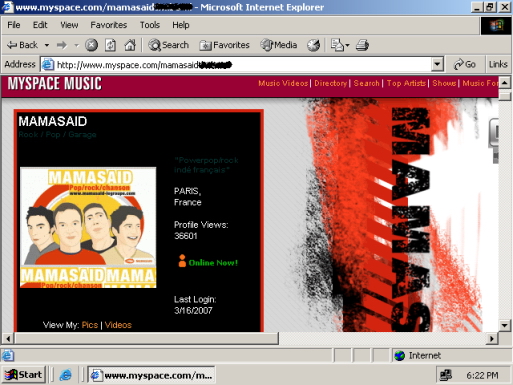Open the Favorites toolbar button
The image size is (513, 385).
point(224,45)
